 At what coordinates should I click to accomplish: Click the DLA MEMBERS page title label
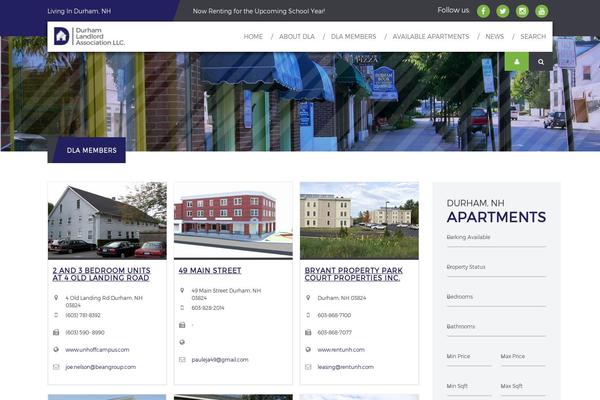(x=91, y=150)
